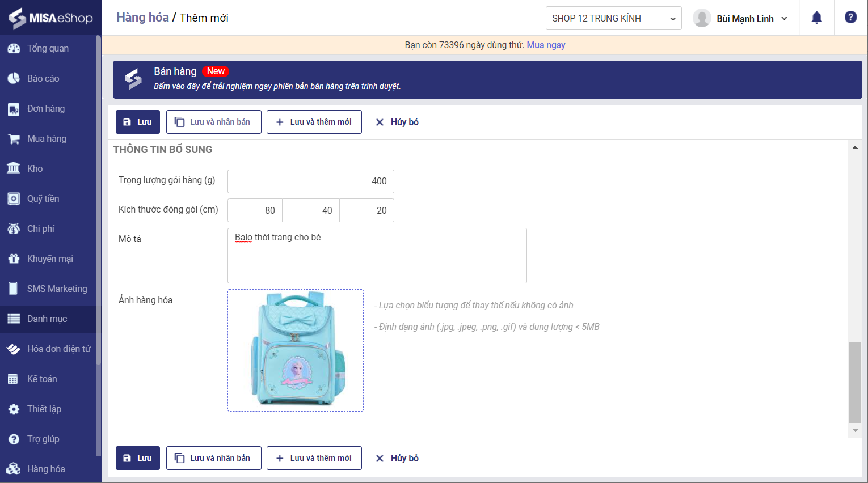This screenshot has height=483, width=868.
Task: Open Kho menu label
Action: 35,169
